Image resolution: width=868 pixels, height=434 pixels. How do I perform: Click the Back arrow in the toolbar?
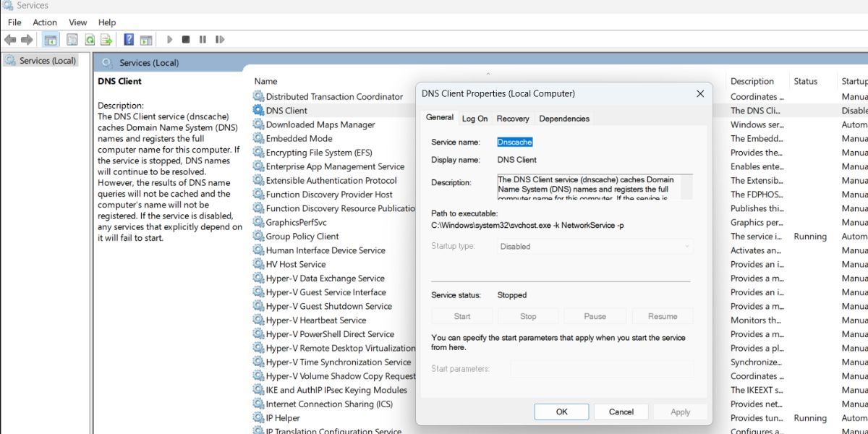10,40
